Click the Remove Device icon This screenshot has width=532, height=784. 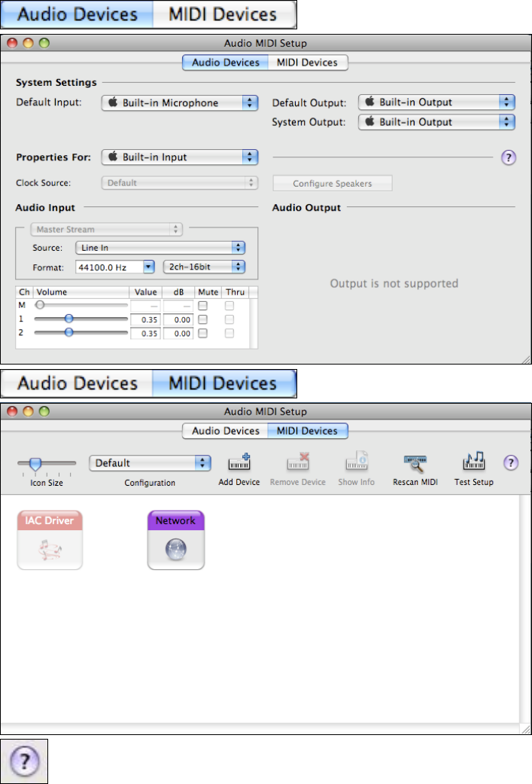(298, 462)
